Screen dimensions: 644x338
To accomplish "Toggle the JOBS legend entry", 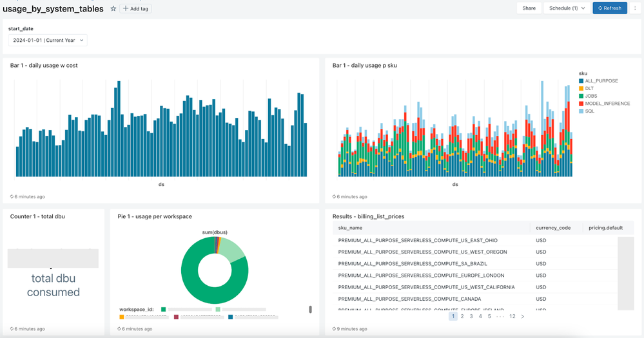I will 592,96.
